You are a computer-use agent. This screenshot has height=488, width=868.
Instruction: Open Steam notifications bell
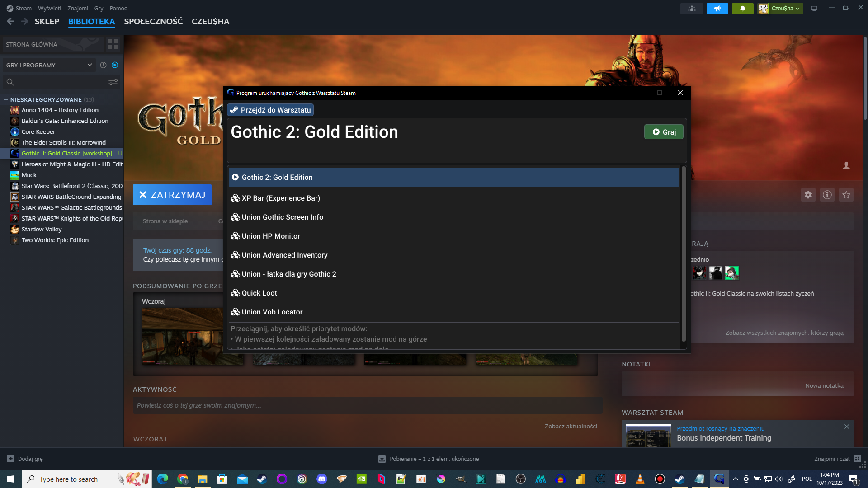point(742,8)
